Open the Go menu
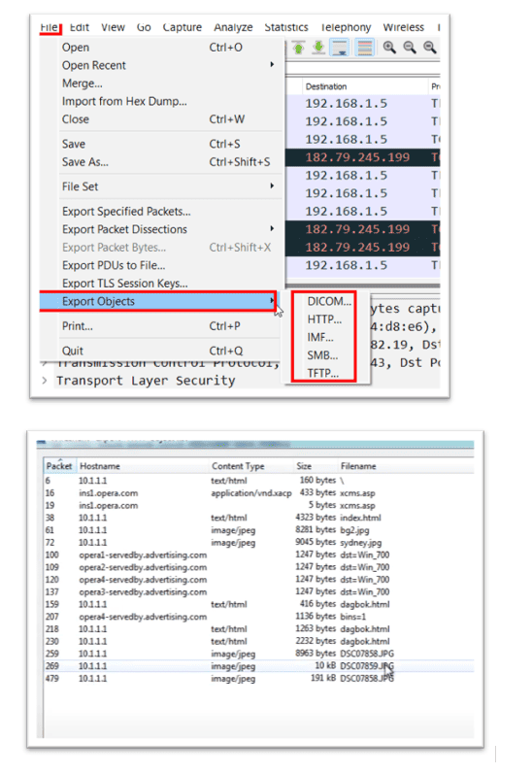Image resolution: width=532 pixels, height=774 pixels. [x=144, y=27]
